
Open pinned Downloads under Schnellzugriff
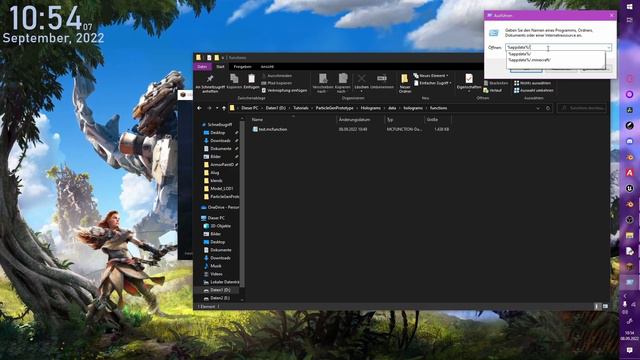click(220, 140)
